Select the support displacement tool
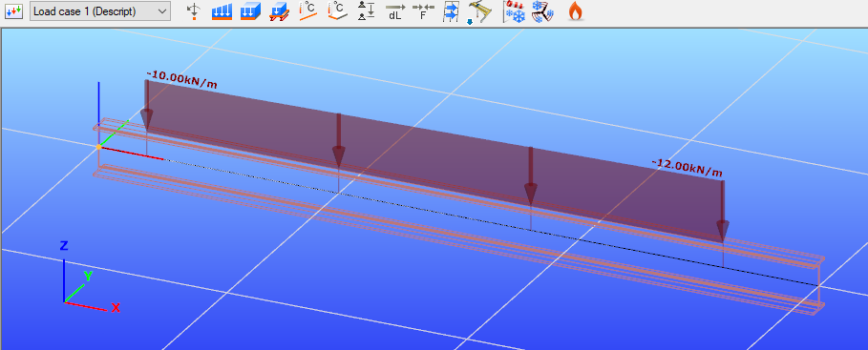This screenshot has width=868, height=350. (x=366, y=11)
